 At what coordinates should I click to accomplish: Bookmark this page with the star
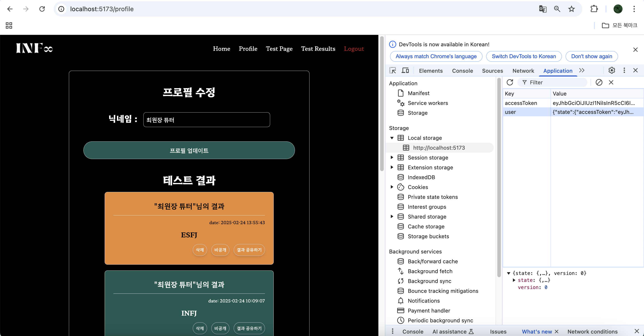[x=572, y=9]
